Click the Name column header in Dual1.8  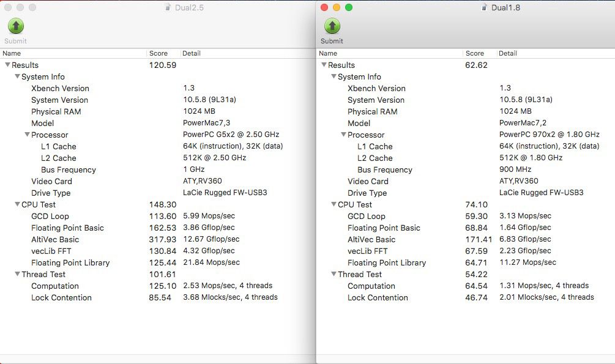coord(389,53)
